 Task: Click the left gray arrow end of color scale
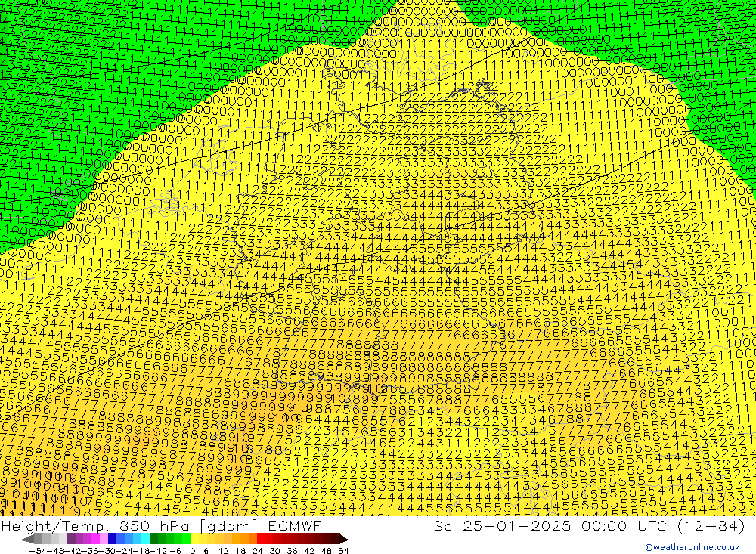pos(27,539)
